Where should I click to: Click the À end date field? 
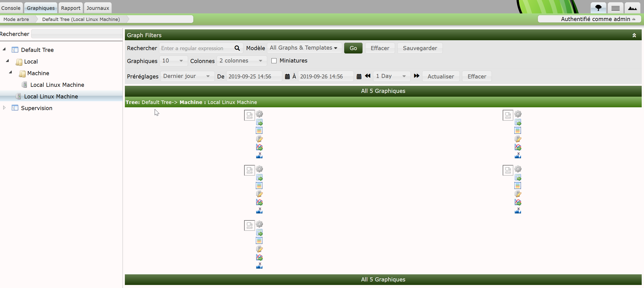pyautogui.click(x=326, y=76)
